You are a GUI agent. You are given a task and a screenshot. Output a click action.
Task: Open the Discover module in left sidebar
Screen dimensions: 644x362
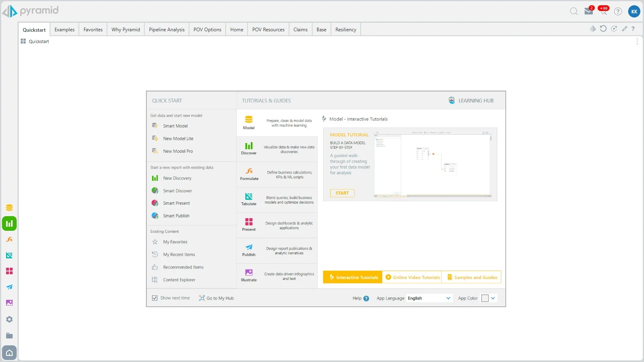tap(9, 223)
